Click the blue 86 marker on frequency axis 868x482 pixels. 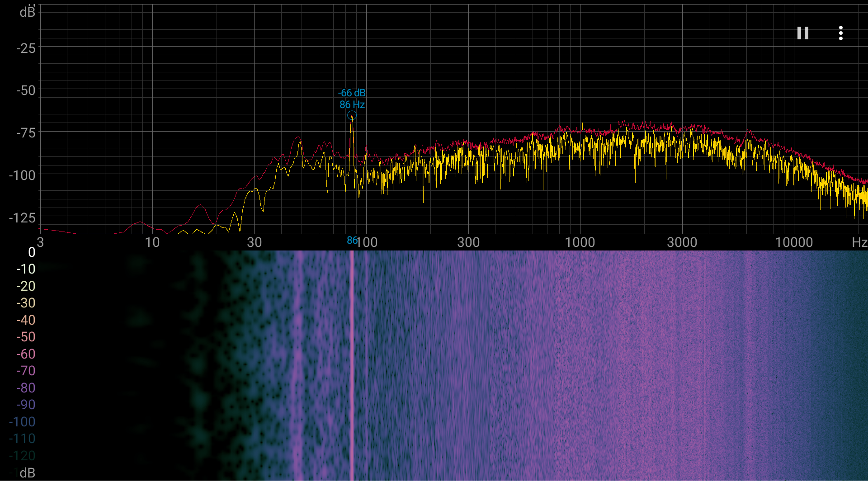click(352, 241)
